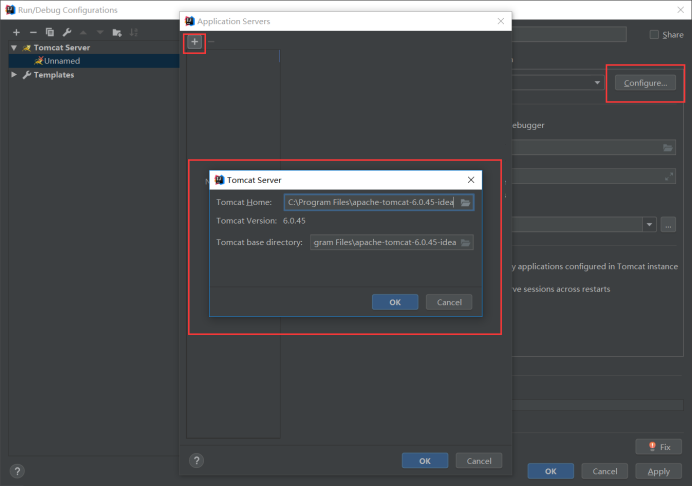
Task: Click OK in Tomcat Server dialog
Action: click(x=395, y=302)
